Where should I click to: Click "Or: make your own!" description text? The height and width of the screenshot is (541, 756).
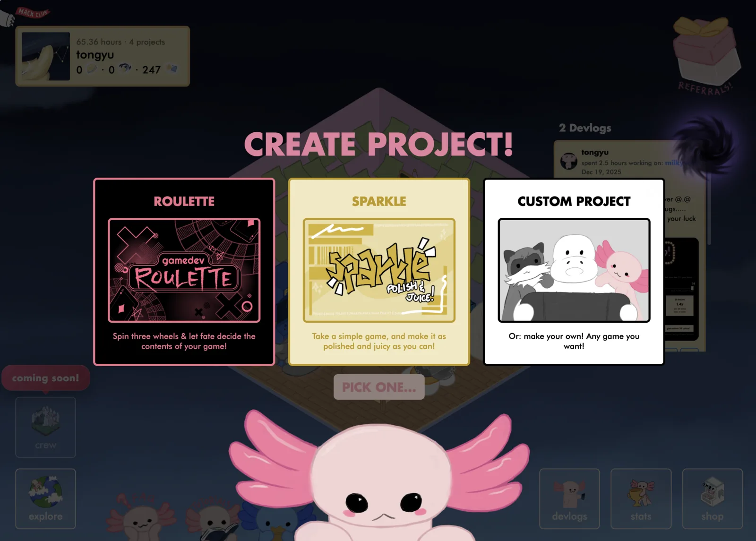click(574, 341)
